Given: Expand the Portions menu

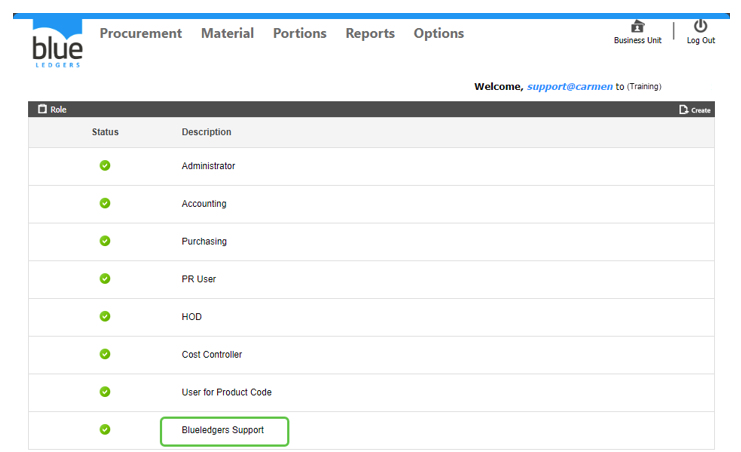Looking at the screenshot, I should 300,33.
